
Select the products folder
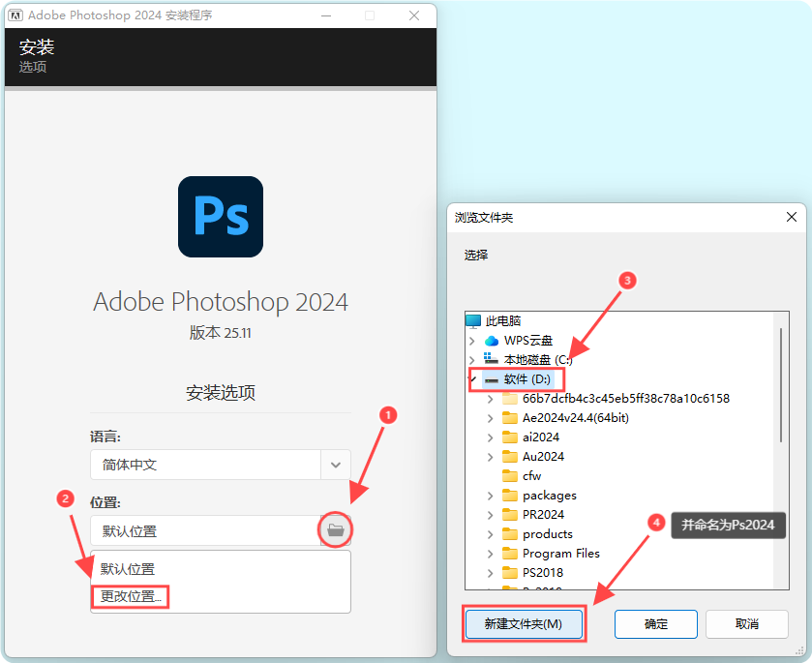[x=548, y=534]
